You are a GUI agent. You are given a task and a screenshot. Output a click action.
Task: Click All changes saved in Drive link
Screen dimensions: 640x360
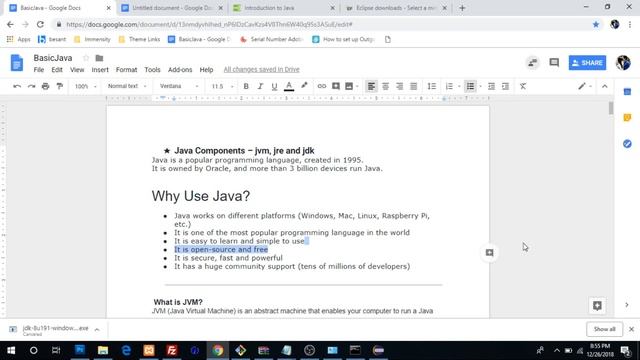pyautogui.click(x=261, y=69)
